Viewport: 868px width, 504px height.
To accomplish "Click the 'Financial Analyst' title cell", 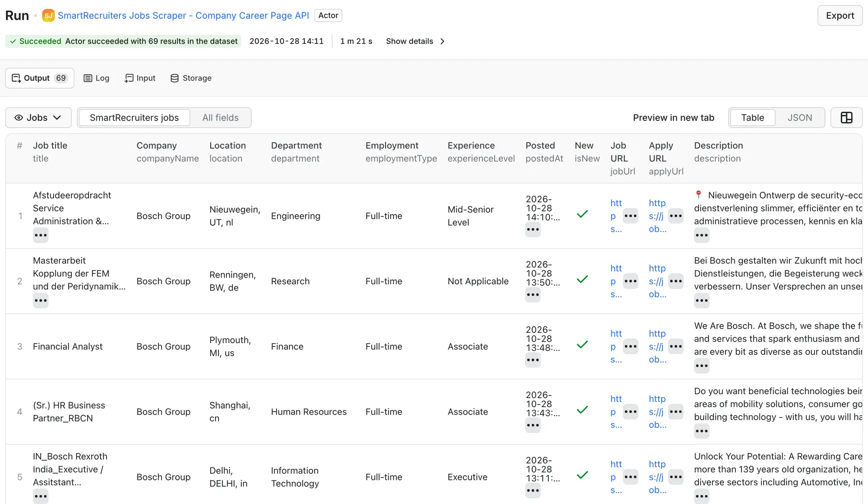I will [x=68, y=346].
